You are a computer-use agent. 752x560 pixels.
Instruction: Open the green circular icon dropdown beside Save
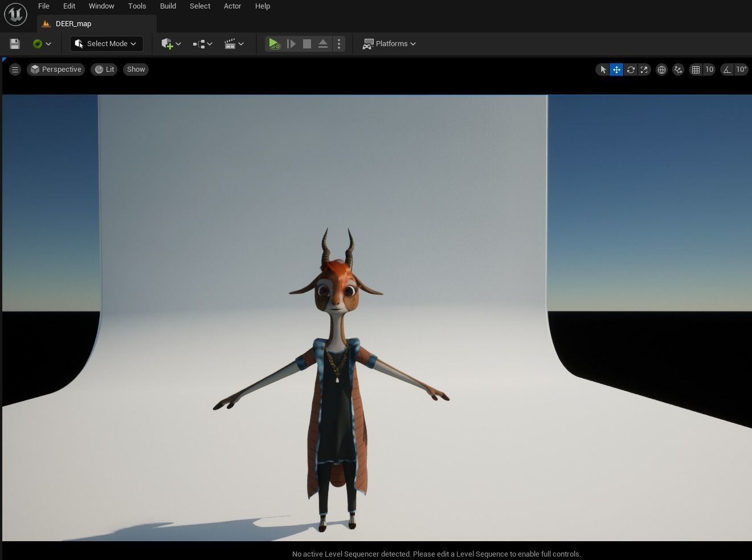click(42, 44)
